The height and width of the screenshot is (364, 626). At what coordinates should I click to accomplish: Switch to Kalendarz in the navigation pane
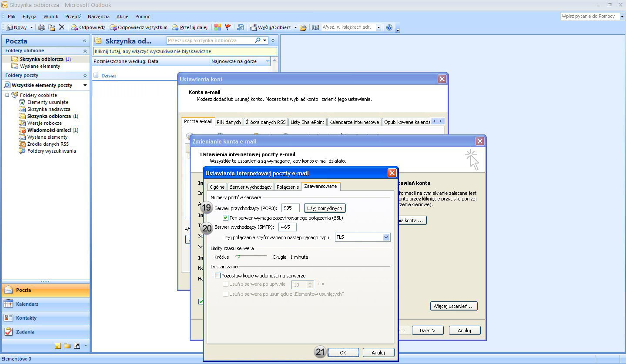click(x=46, y=304)
